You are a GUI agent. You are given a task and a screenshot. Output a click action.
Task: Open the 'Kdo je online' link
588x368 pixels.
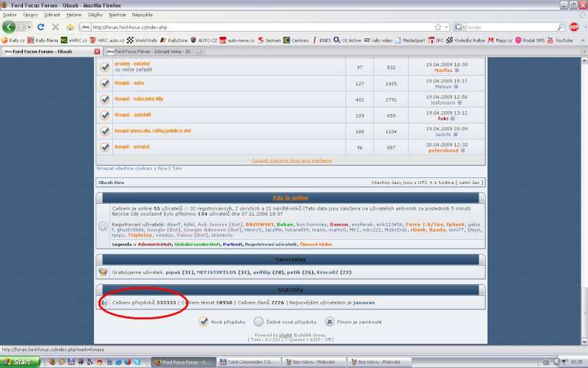point(290,198)
